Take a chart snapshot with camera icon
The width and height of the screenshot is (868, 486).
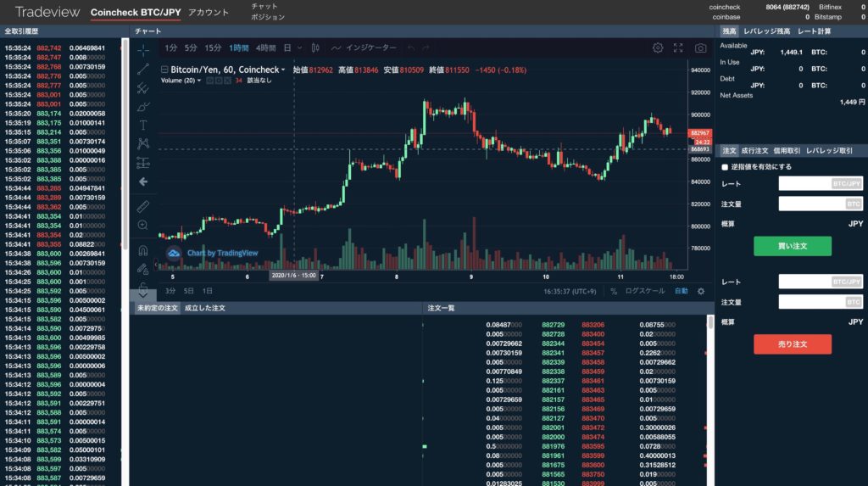(700, 48)
